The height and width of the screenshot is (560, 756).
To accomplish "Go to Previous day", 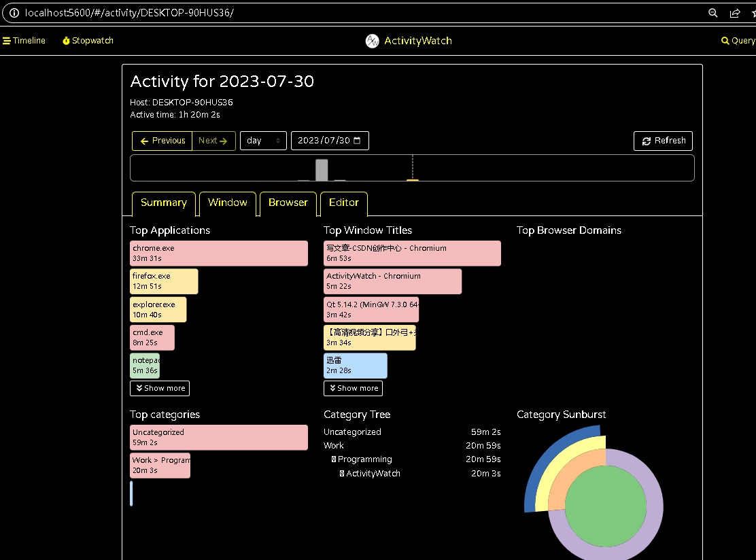I will coord(162,141).
